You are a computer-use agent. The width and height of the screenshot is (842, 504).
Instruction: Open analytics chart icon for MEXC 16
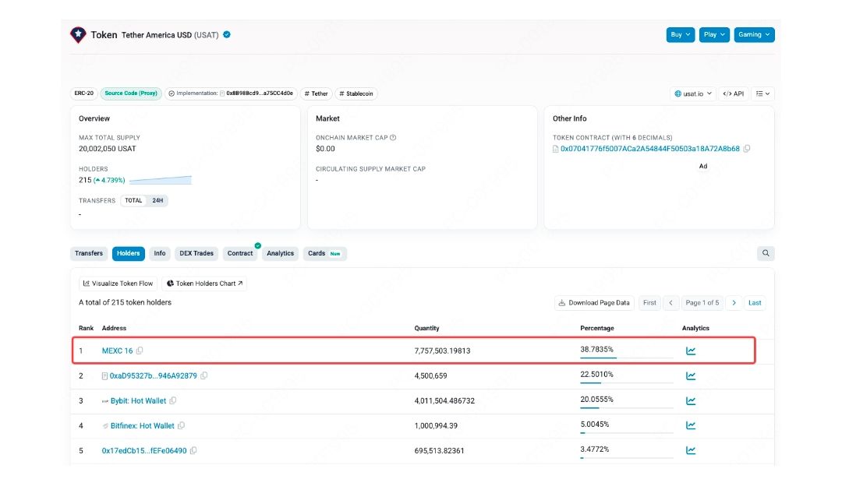[691, 351]
